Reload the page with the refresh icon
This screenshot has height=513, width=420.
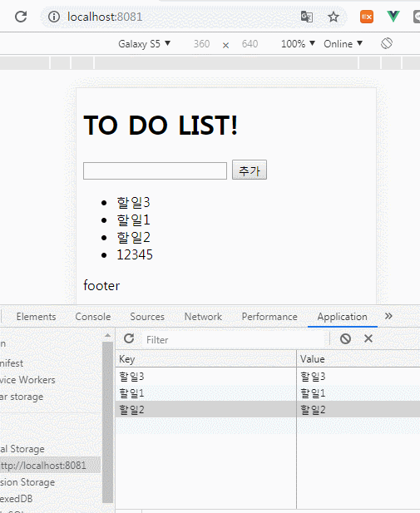pyautogui.click(x=21, y=17)
